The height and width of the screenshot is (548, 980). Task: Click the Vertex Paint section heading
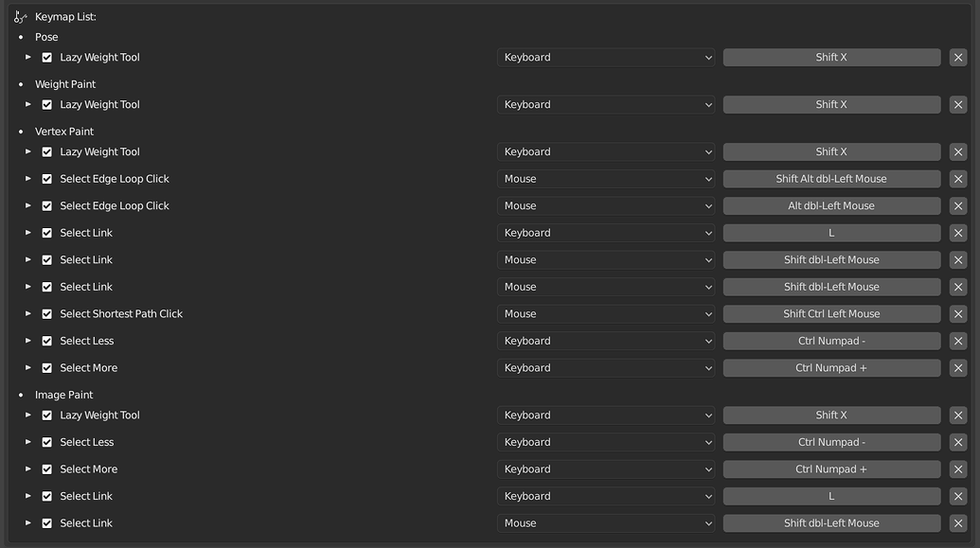(63, 132)
